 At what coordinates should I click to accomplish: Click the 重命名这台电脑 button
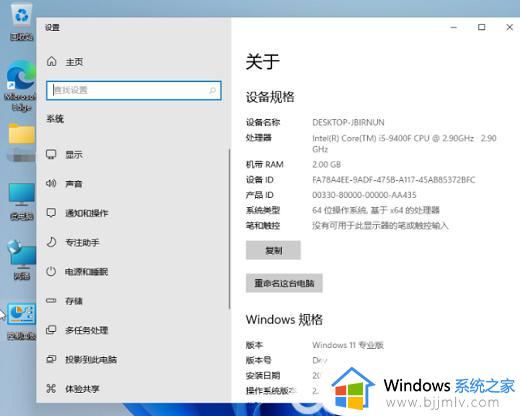pos(284,283)
